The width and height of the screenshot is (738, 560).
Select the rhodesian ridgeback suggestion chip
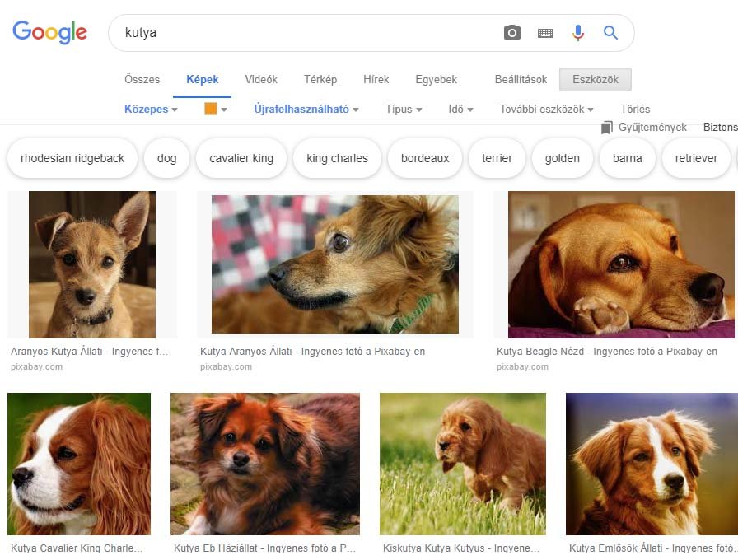click(72, 158)
